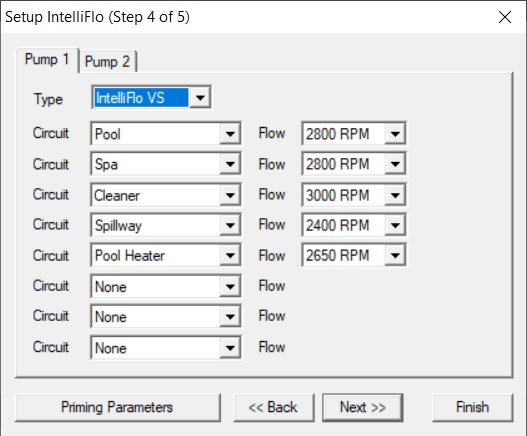Expand the Cleaner circuit dropdown
Viewport: 527px width, 436px height.
pos(230,195)
